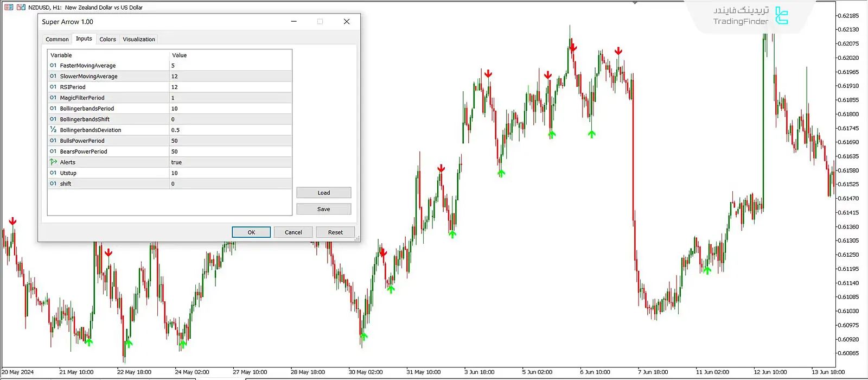
Task: Click the BullsPowerPeriod integer type icon
Action: pyautogui.click(x=53, y=141)
